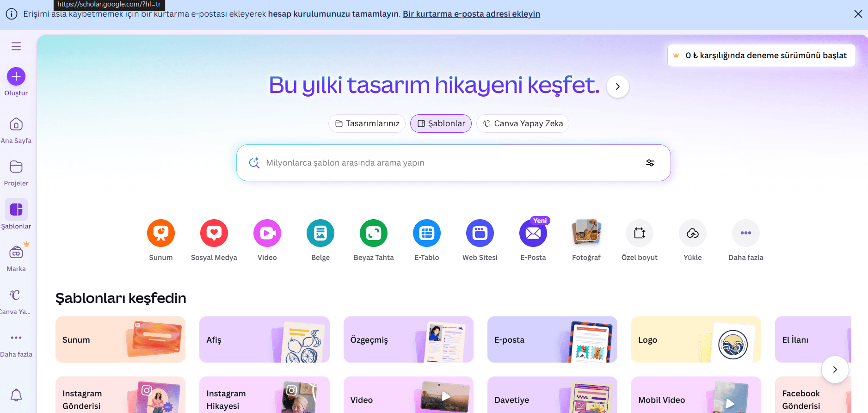
Task: Choose the Özel boyut custom size icon
Action: click(x=640, y=233)
